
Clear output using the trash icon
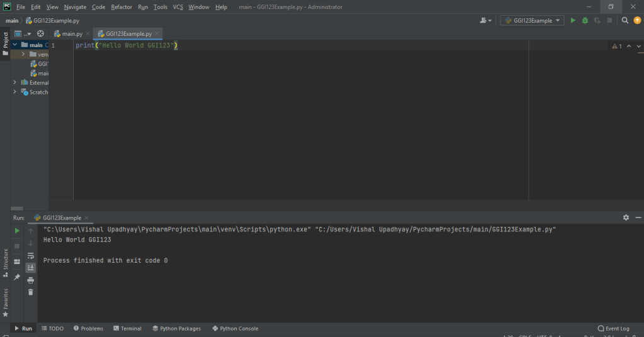[30, 292]
